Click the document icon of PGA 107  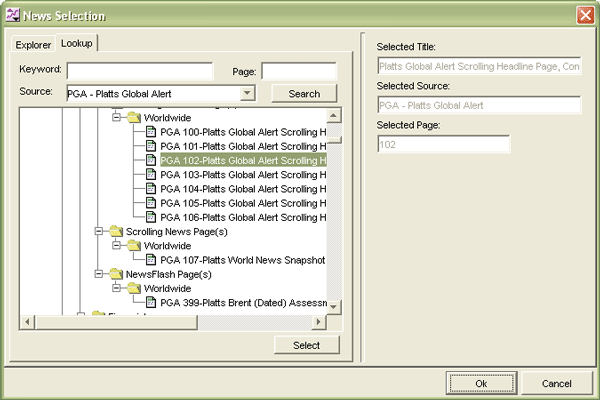click(151, 259)
